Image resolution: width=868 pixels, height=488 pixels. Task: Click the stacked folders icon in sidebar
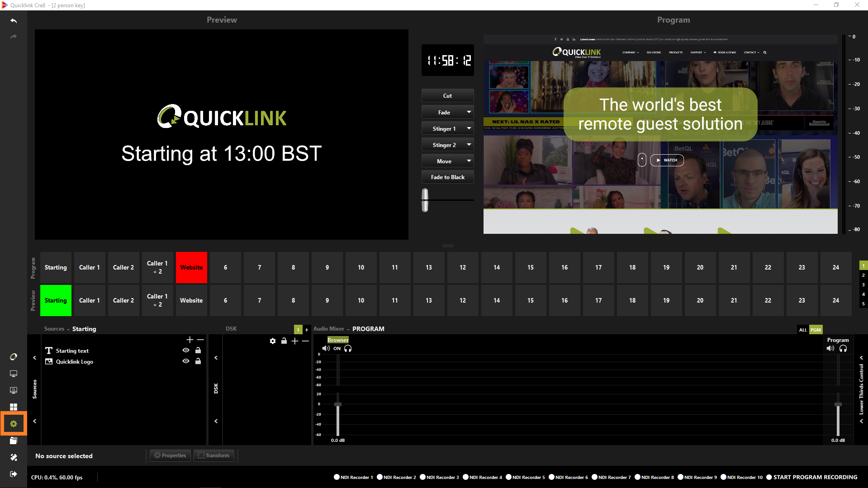tap(14, 441)
